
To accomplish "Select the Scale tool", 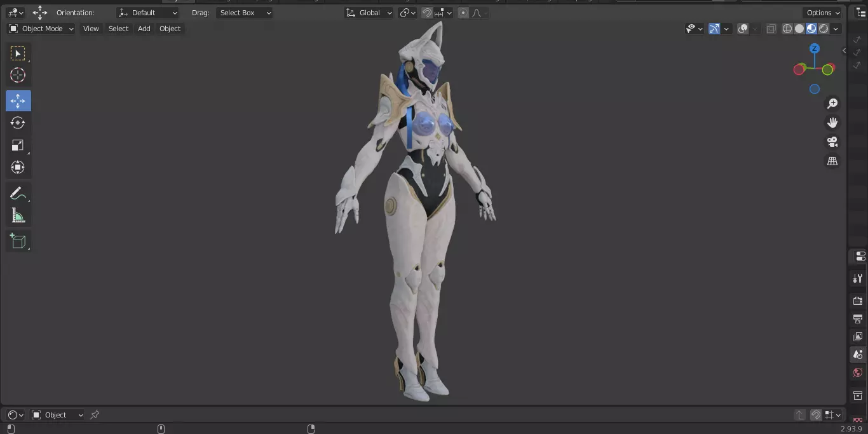I will [x=18, y=146].
